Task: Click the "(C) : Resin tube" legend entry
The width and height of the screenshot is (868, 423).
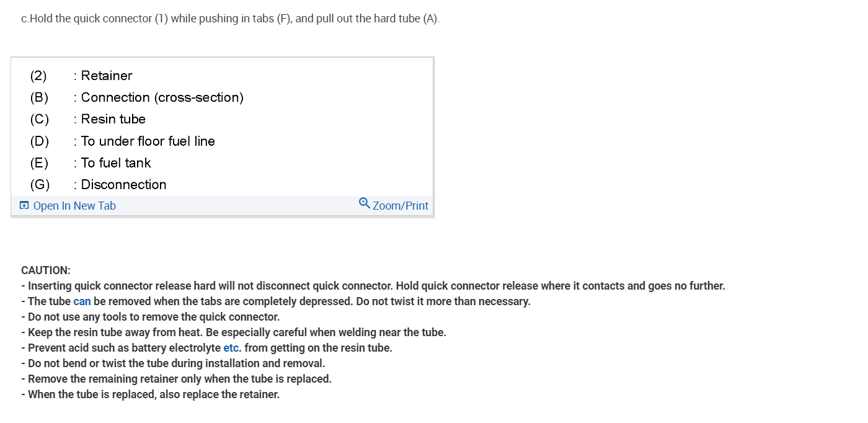Action: coord(113,119)
